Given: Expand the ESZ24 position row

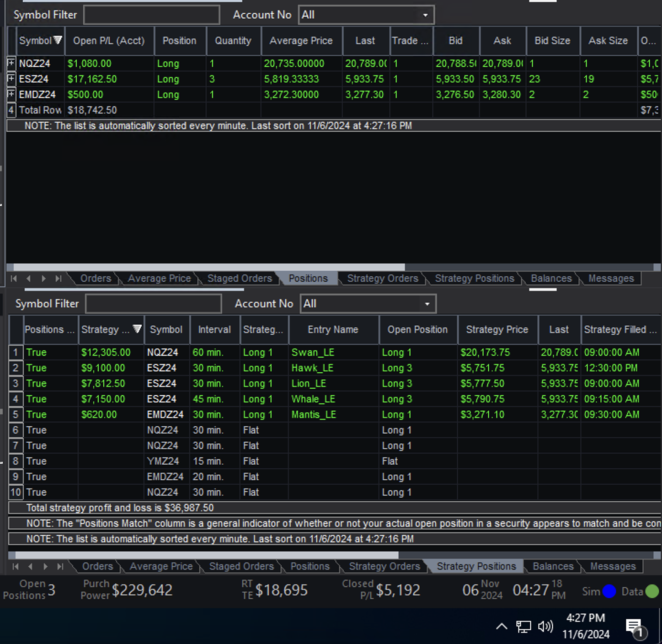Looking at the screenshot, I should tap(11, 79).
